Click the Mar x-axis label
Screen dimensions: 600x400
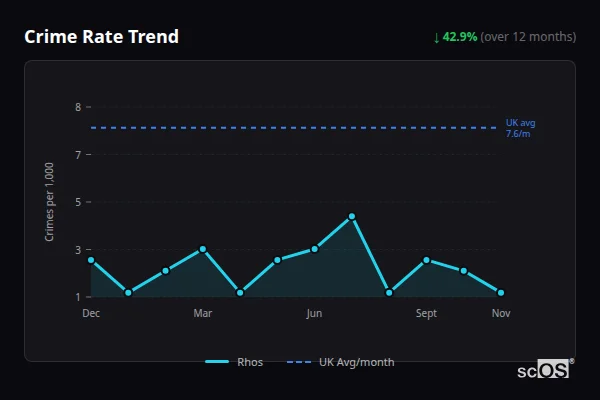pos(202,313)
